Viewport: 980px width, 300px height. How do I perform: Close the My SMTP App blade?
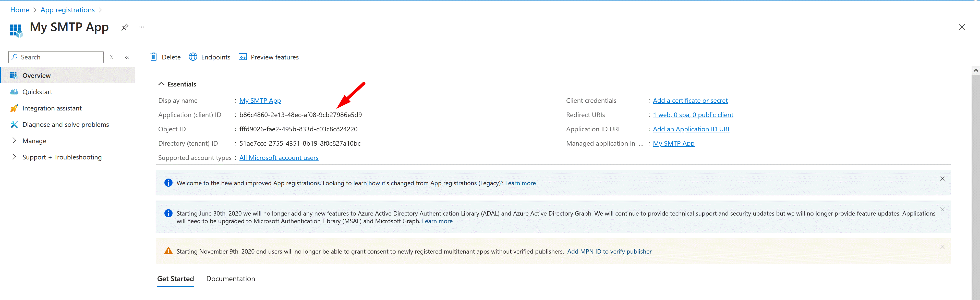click(962, 27)
